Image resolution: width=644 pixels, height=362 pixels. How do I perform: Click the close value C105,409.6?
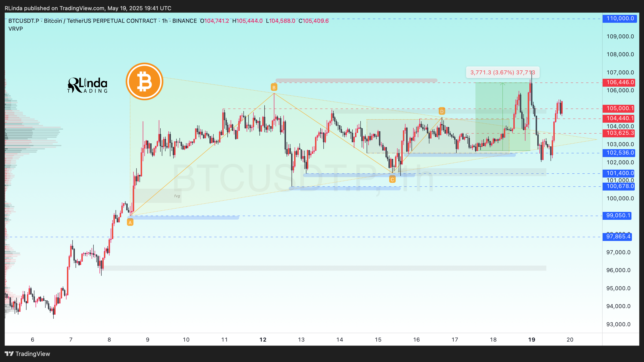pyautogui.click(x=313, y=21)
